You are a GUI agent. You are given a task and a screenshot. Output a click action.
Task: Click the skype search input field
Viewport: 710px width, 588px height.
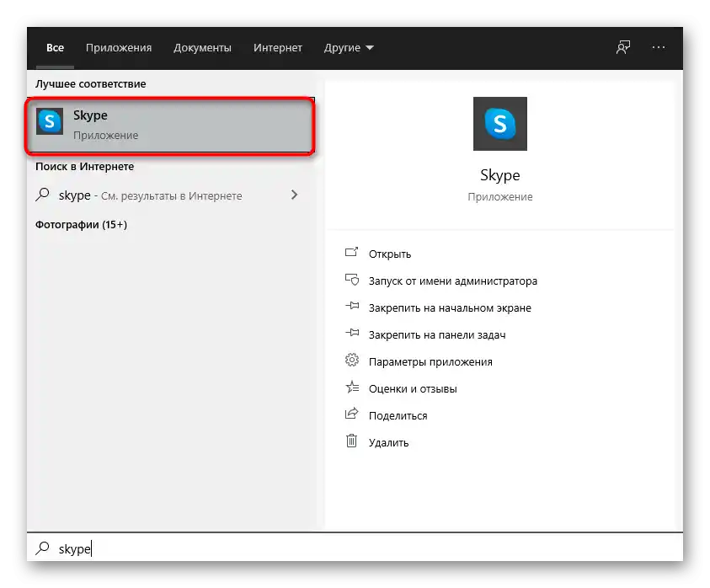[355, 548]
